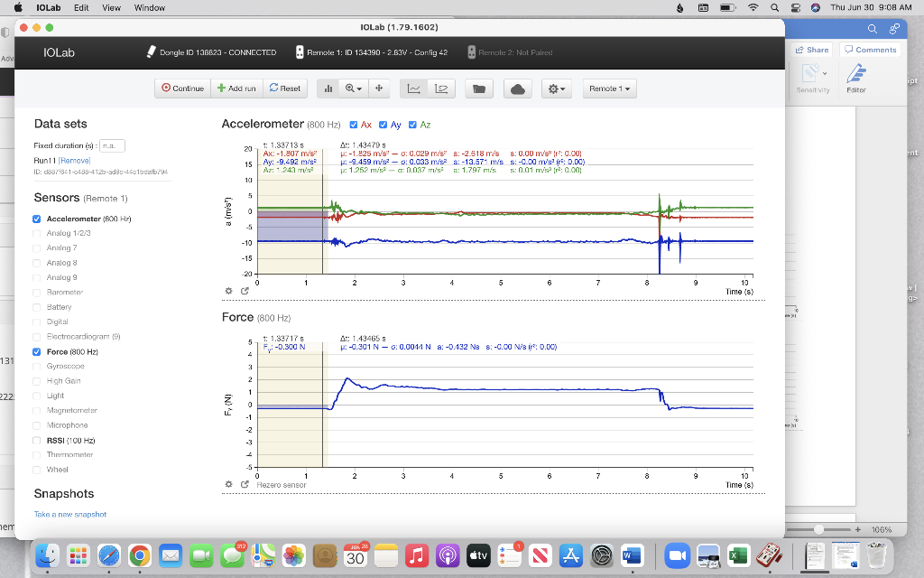Click the cloud upload icon
The width and height of the screenshot is (924, 578).
pos(518,89)
